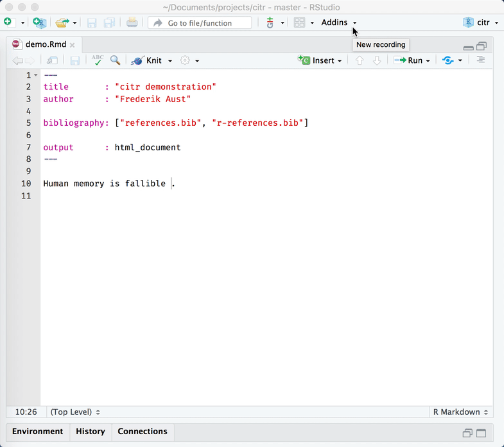
Task: Expand the recent files dropdown arrow
Action: point(74,23)
